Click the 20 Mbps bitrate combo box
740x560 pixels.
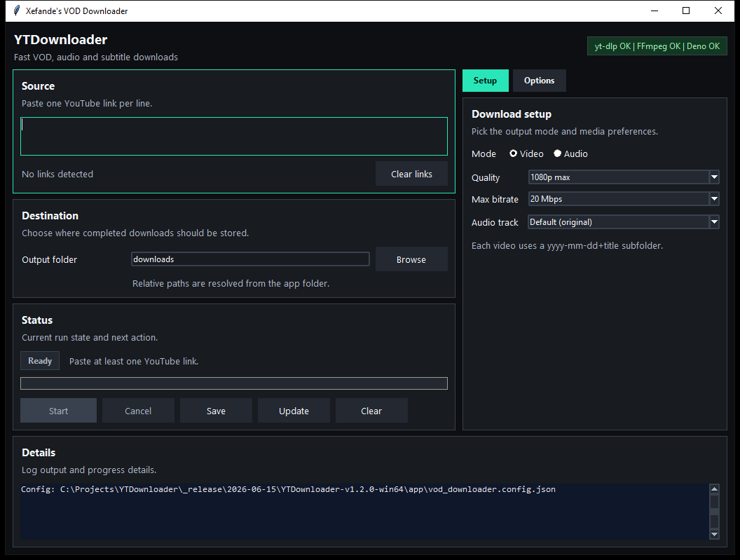click(x=624, y=199)
